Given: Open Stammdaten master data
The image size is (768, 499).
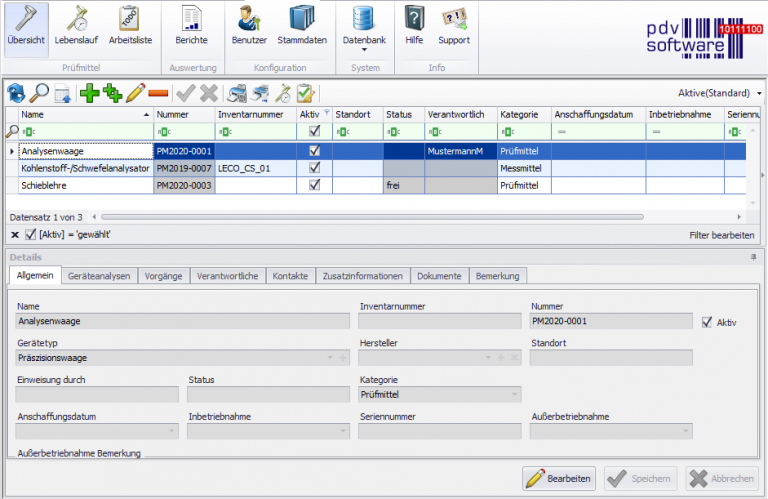Looking at the screenshot, I should 301,26.
